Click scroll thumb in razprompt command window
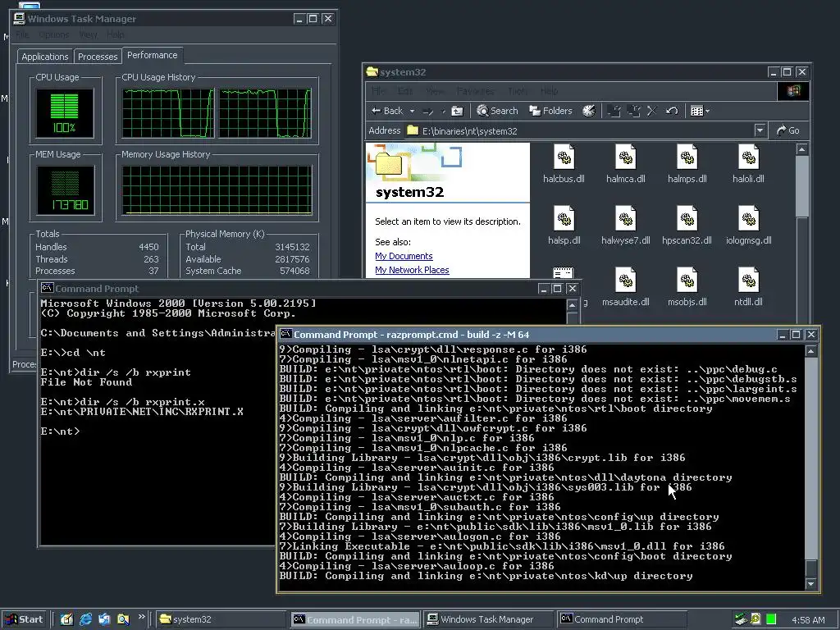The width and height of the screenshot is (840, 630). click(x=811, y=568)
